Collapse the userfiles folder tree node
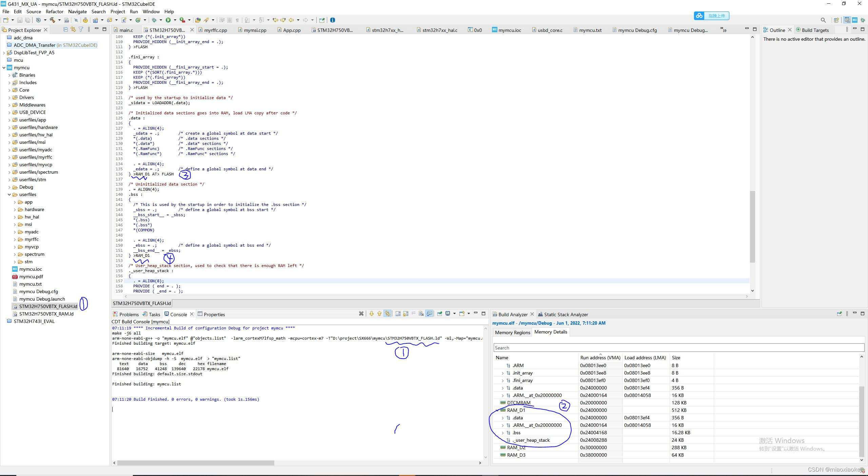Image resolution: width=868 pixels, height=476 pixels. 9,195
